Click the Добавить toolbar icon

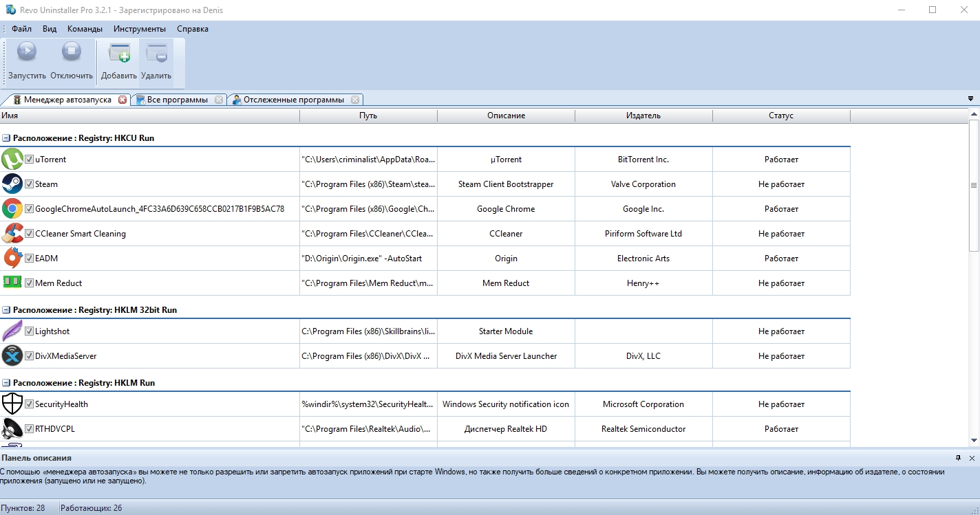[x=119, y=52]
